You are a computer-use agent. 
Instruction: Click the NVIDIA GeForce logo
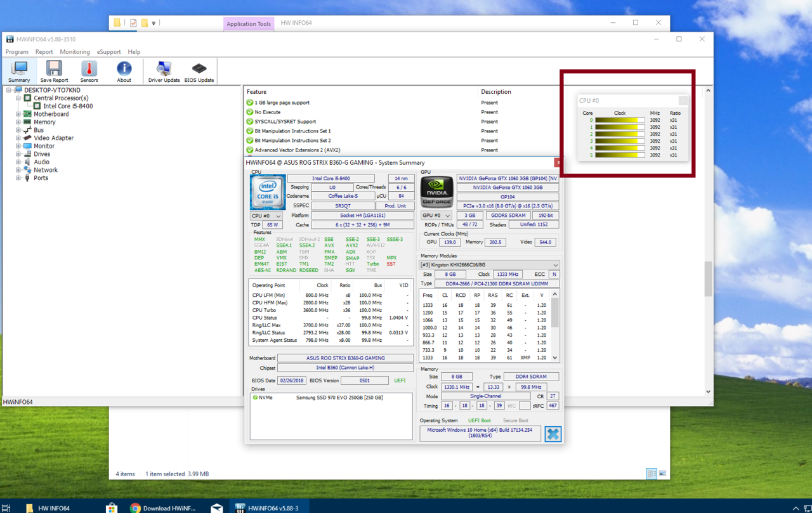437,192
